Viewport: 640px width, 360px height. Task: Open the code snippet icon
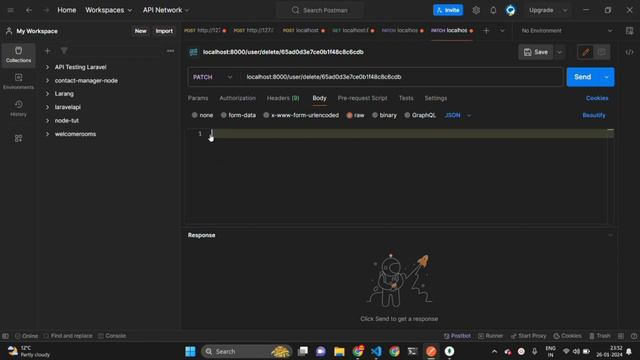pyautogui.click(x=629, y=52)
